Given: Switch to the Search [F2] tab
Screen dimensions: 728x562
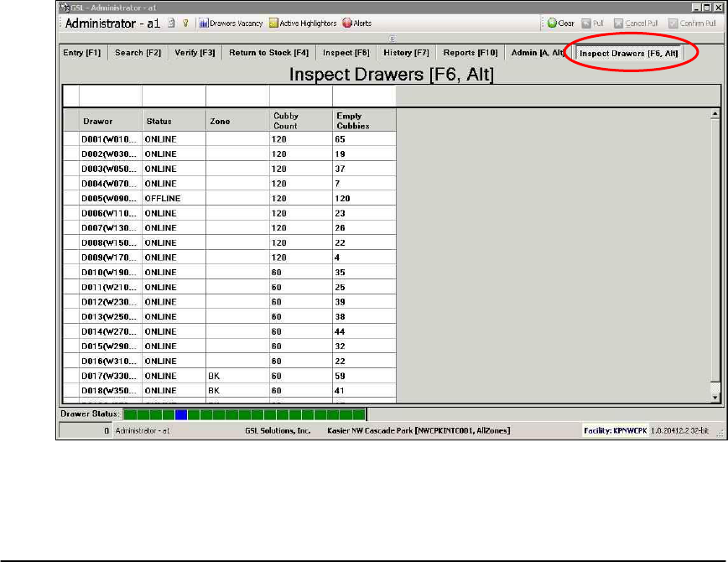Looking at the screenshot, I should (138, 53).
